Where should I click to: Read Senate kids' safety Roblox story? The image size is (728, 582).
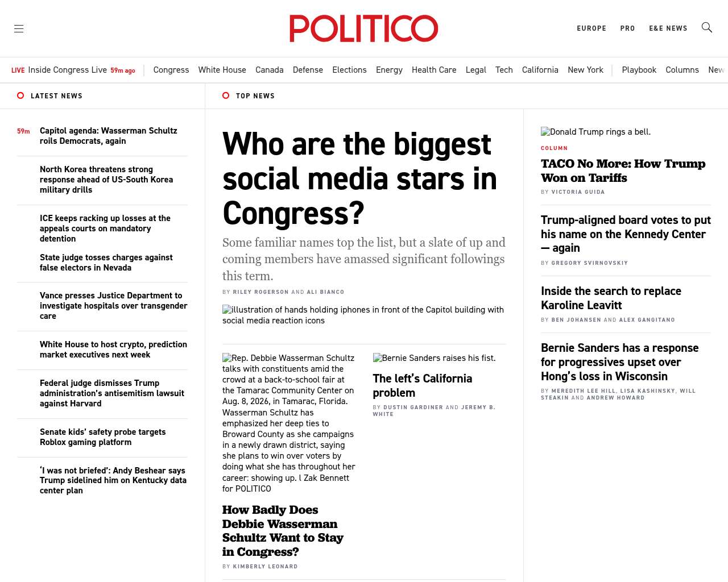[102, 437]
